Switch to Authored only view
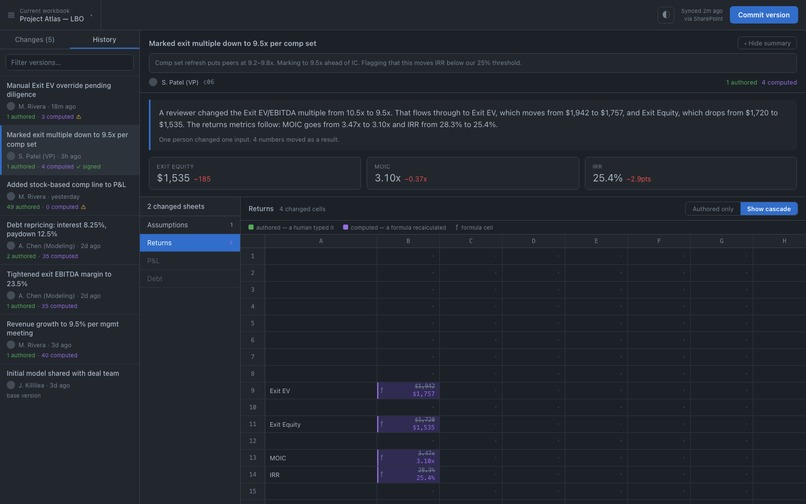The image size is (806, 504). pyautogui.click(x=712, y=209)
